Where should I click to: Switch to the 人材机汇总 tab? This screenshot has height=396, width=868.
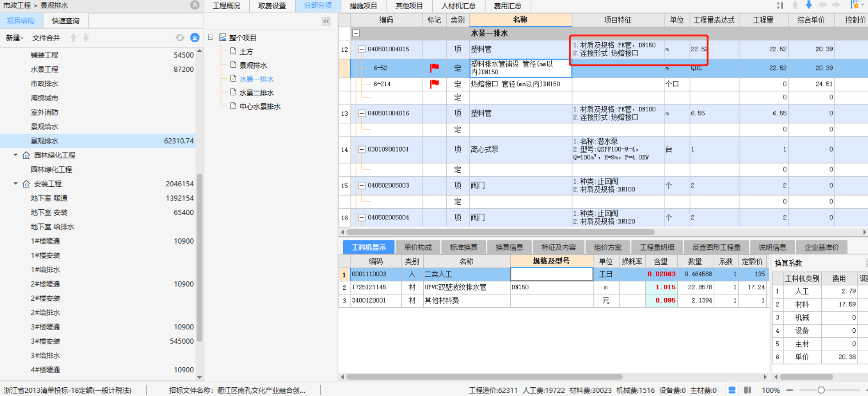[458, 5]
